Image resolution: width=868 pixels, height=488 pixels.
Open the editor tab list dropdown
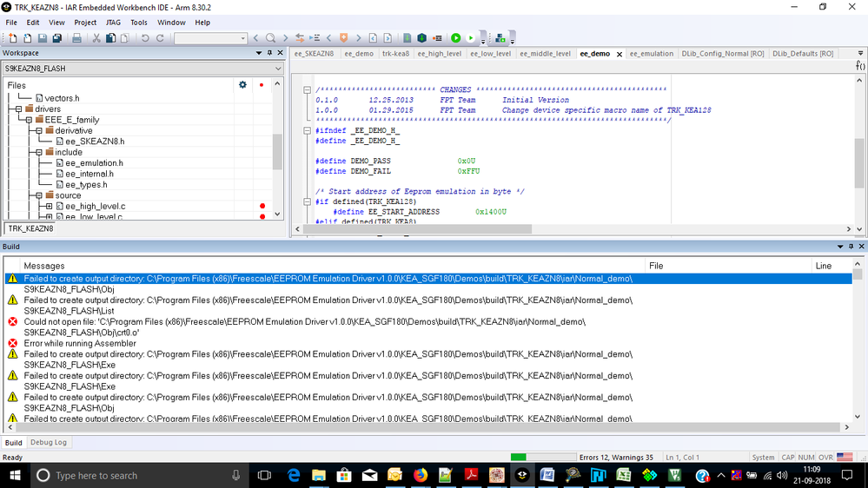tap(860, 53)
